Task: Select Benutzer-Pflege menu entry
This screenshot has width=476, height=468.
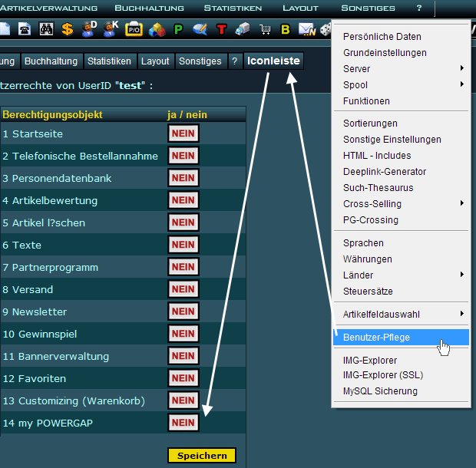Action: click(401, 338)
